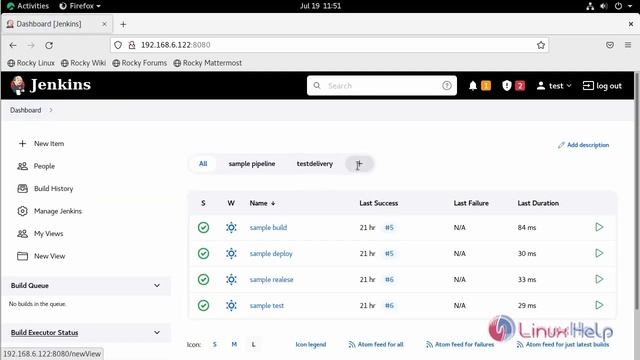The width and height of the screenshot is (640, 360).
Task: Click the tracking protection shield in the URL bar
Action: click(x=118, y=45)
